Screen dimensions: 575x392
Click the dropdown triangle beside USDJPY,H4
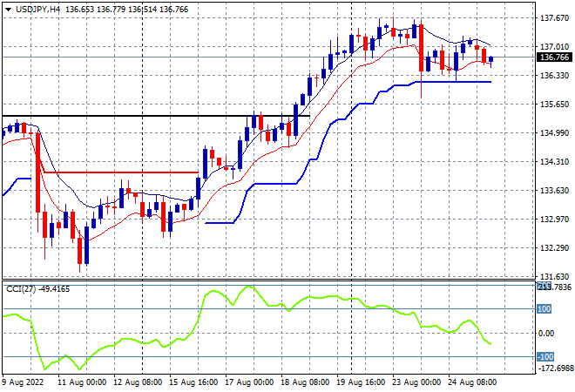pyautogui.click(x=8, y=10)
